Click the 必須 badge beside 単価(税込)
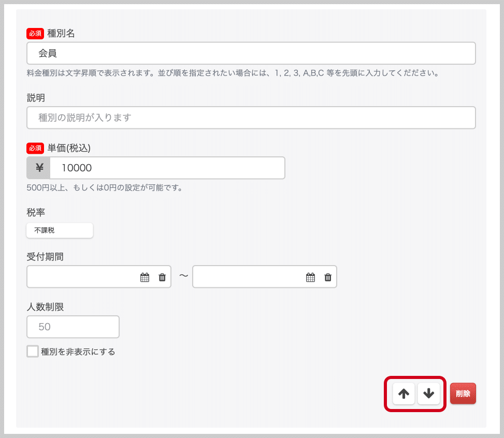504x438 pixels. click(35, 148)
